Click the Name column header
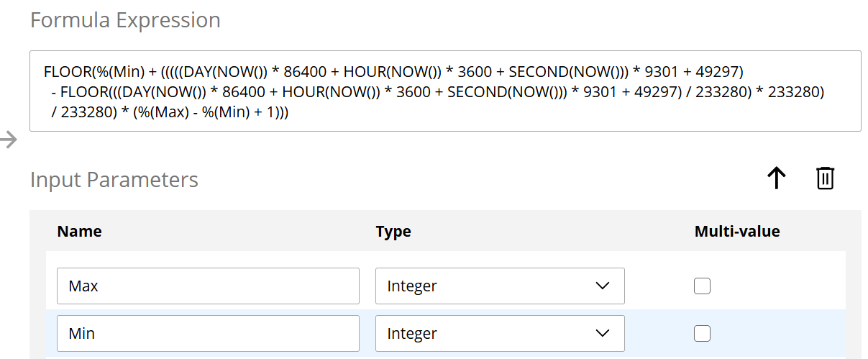The height and width of the screenshot is (359, 868). pos(79,232)
